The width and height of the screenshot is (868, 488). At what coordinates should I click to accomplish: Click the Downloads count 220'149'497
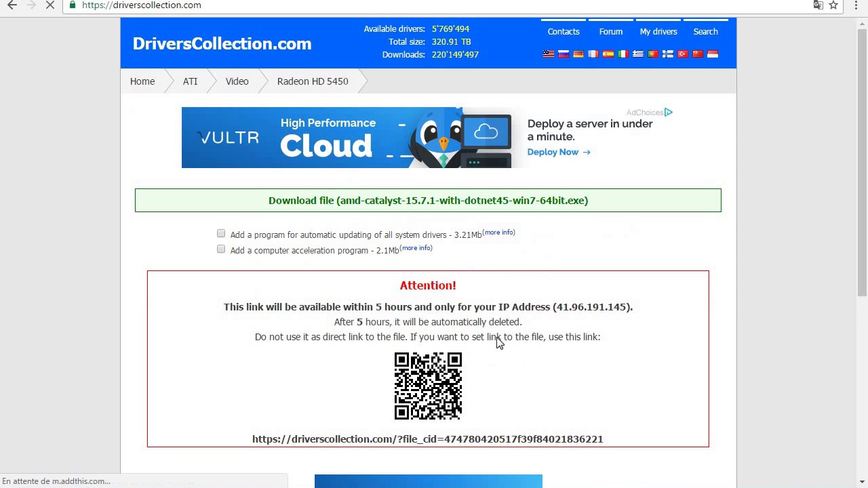455,55
